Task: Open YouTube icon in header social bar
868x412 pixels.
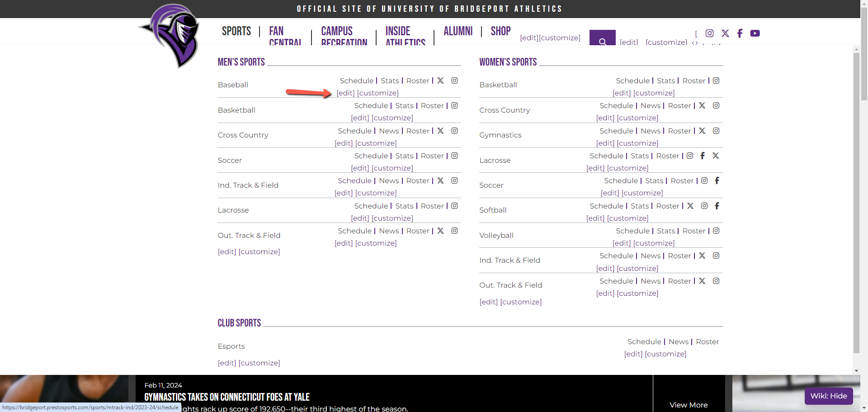Action: pos(755,33)
